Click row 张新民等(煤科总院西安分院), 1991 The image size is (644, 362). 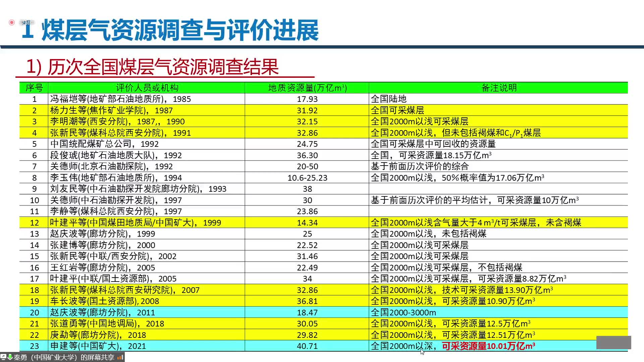(x=323, y=133)
